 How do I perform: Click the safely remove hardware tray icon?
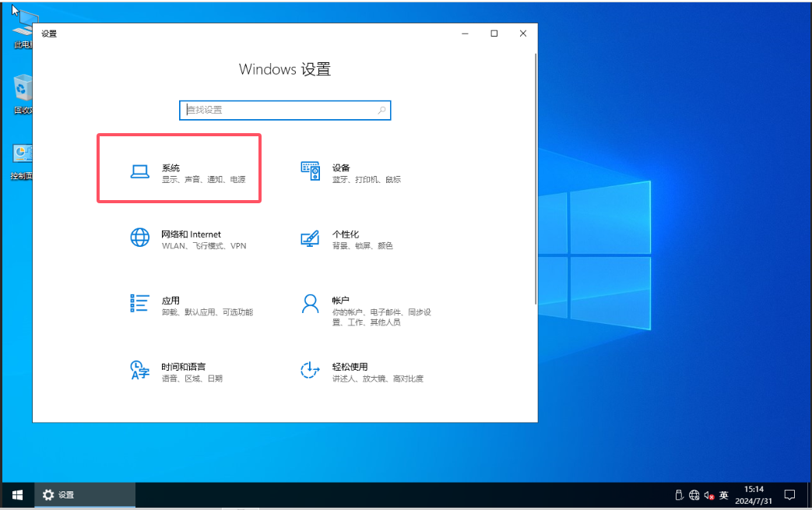[679, 495]
